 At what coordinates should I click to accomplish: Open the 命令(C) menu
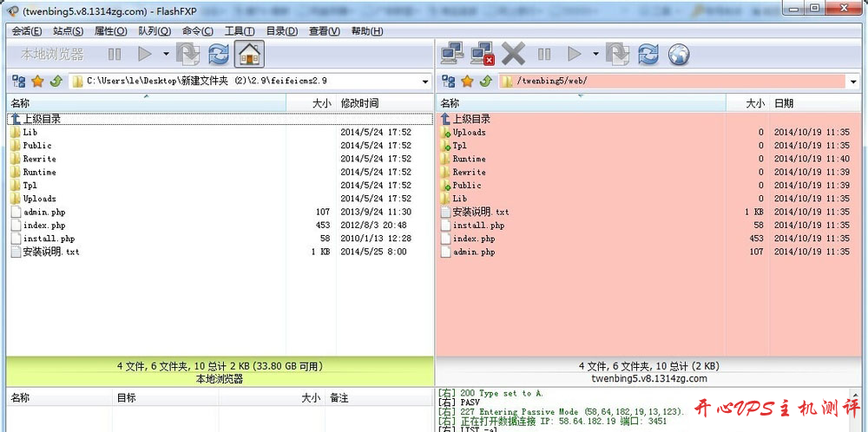[197, 31]
